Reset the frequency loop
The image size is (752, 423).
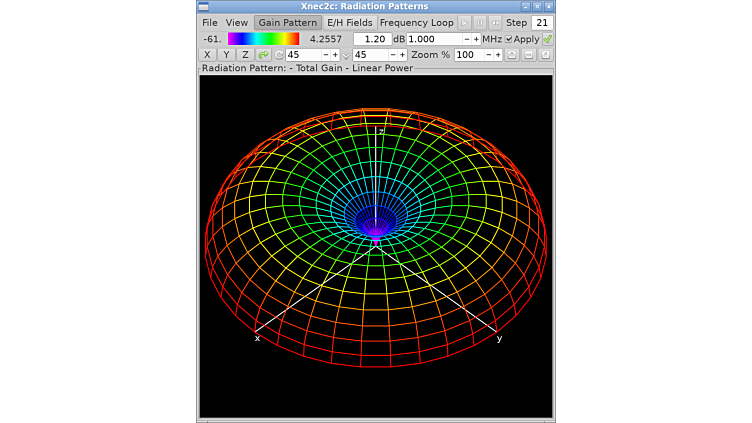tap(495, 22)
